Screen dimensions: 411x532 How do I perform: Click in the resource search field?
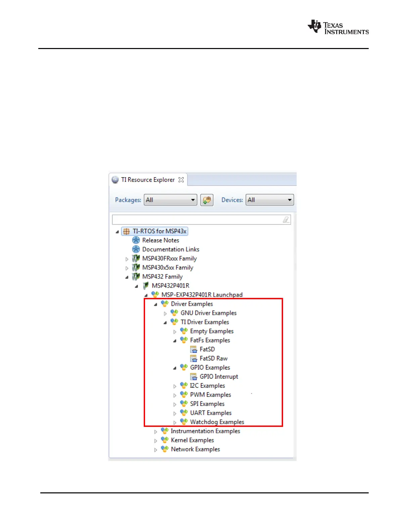(x=201, y=220)
